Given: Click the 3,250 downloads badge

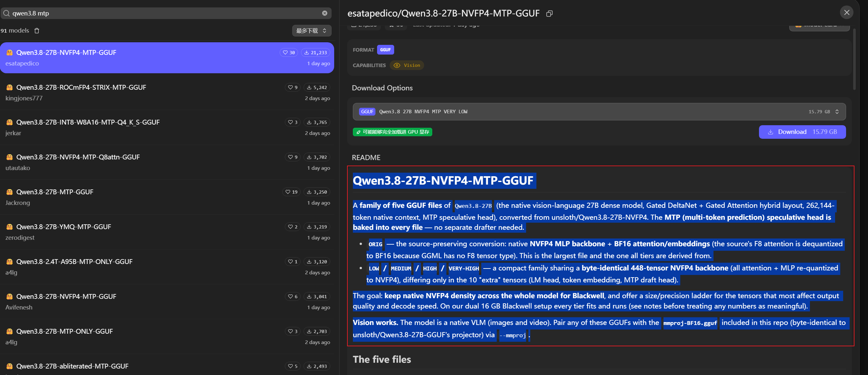Looking at the screenshot, I should pyautogui.click(x=317, y=192).
